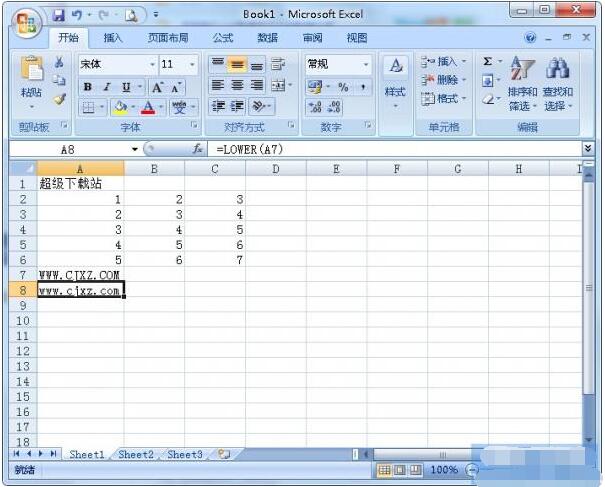Click the Percent Style icon

click(343, 87)
